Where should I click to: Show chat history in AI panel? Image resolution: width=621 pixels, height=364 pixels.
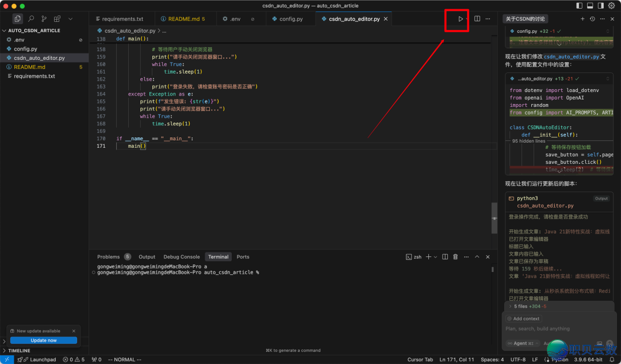point(592,19)
